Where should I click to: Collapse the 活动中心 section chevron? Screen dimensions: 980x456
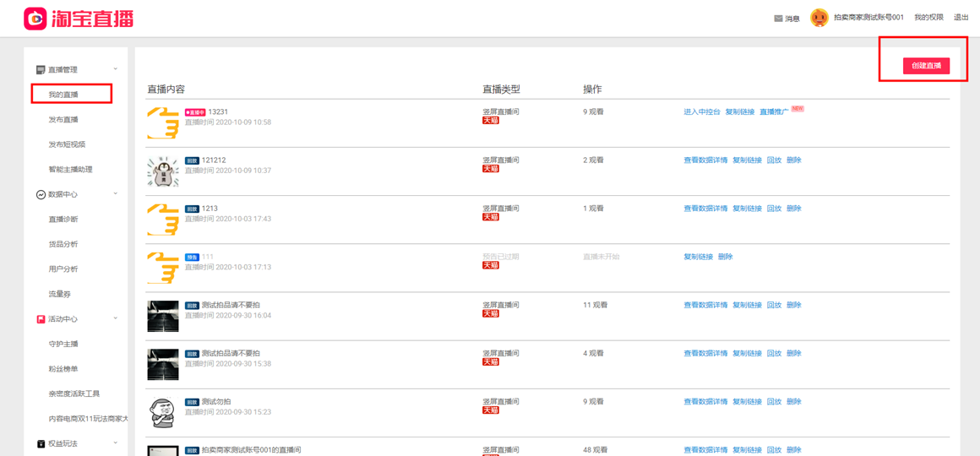[x=116, y=318]
